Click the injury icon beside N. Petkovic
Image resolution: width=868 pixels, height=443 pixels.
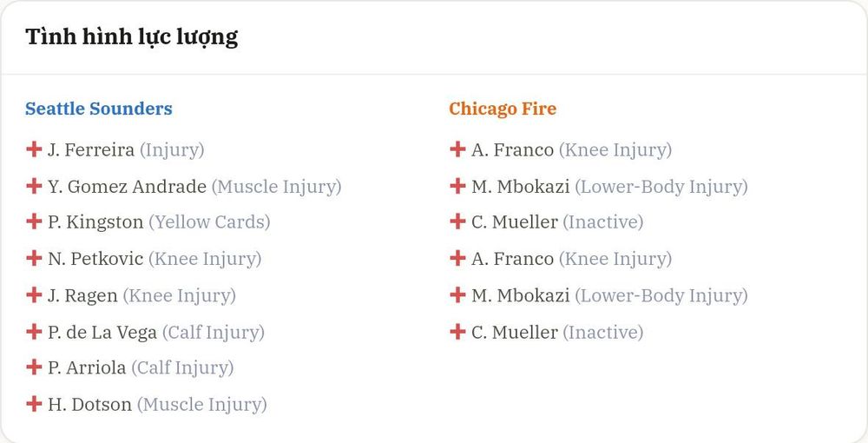(34, 257)
